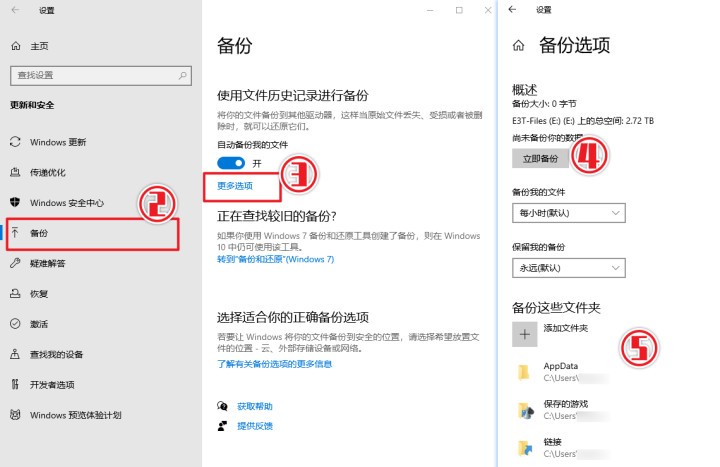Click the Windows 安全中心 shield icon

[15, 203]
